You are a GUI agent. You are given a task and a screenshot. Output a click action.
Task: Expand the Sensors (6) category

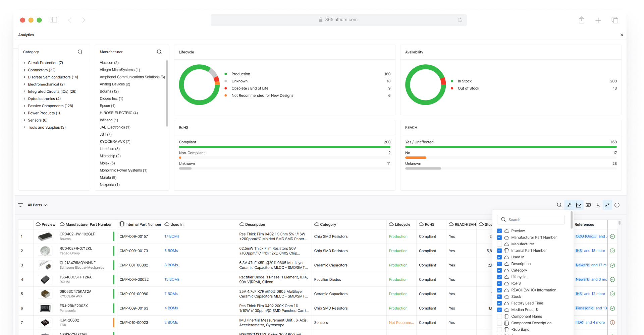24,120
